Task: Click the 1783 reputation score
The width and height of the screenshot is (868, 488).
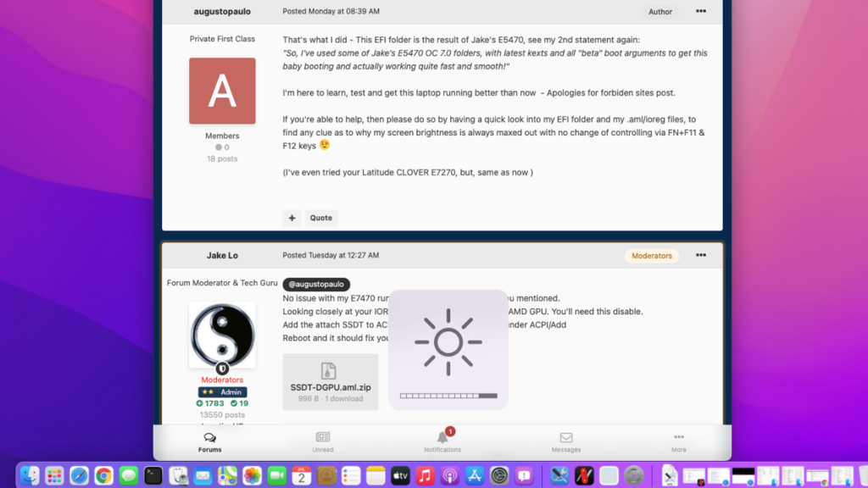Action: 210,403
